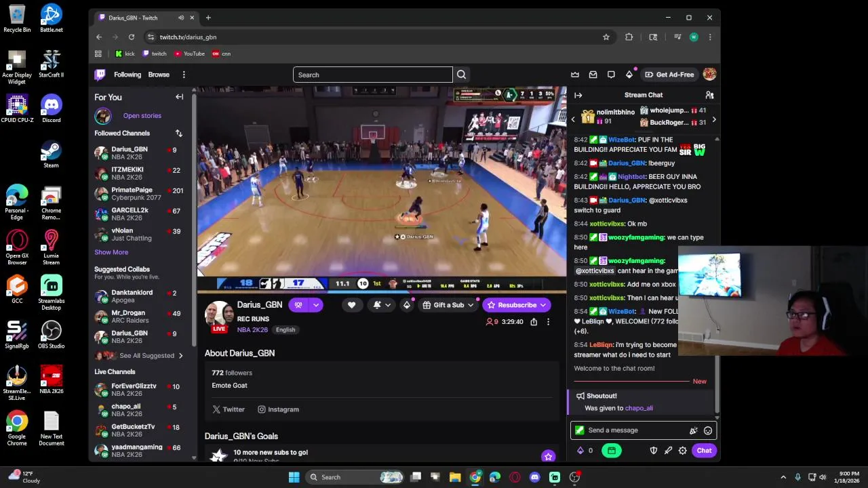Open Twitch notifications inbox icon
This screenshot has width=868, height=488.
tap(593, 75)
